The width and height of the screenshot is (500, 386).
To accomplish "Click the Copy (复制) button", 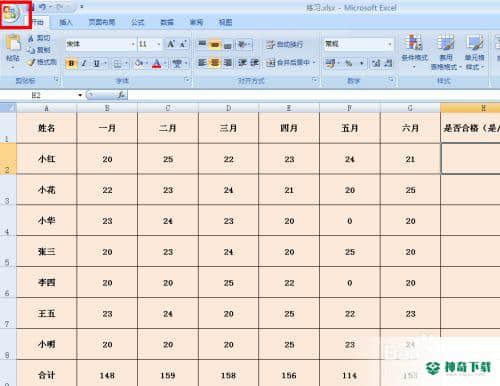I will 39,50.
